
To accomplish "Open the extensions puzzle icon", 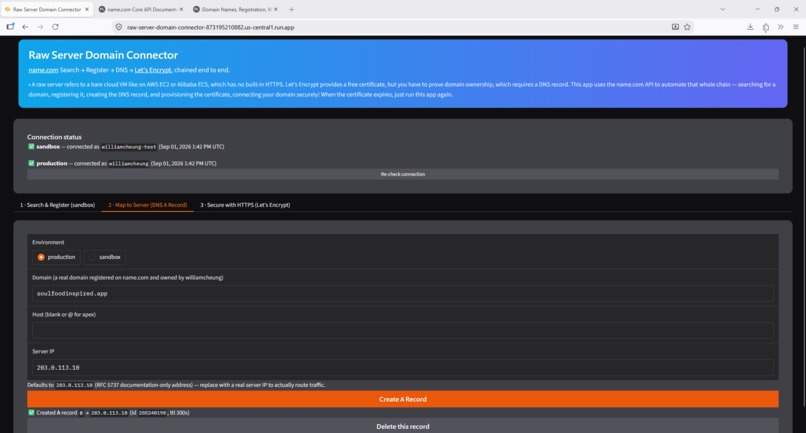I will (x=766, y=27).
